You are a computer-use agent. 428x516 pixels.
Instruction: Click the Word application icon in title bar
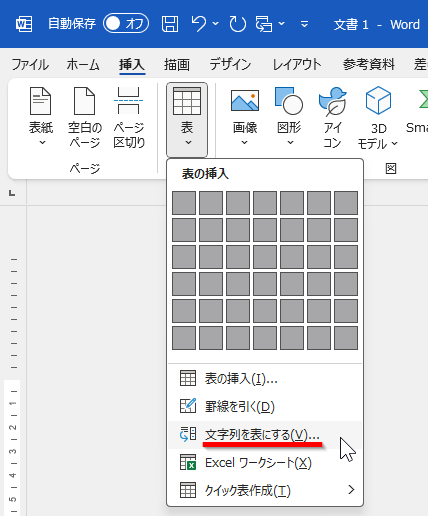24,24
